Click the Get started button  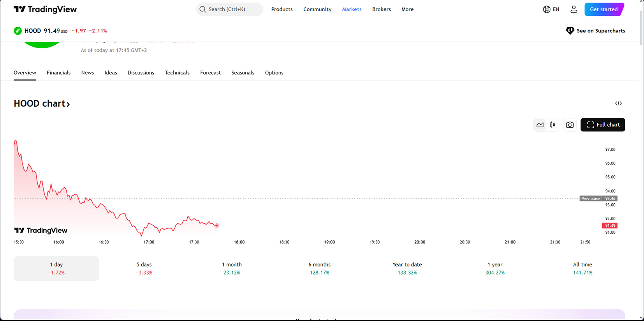pos(604,9)
